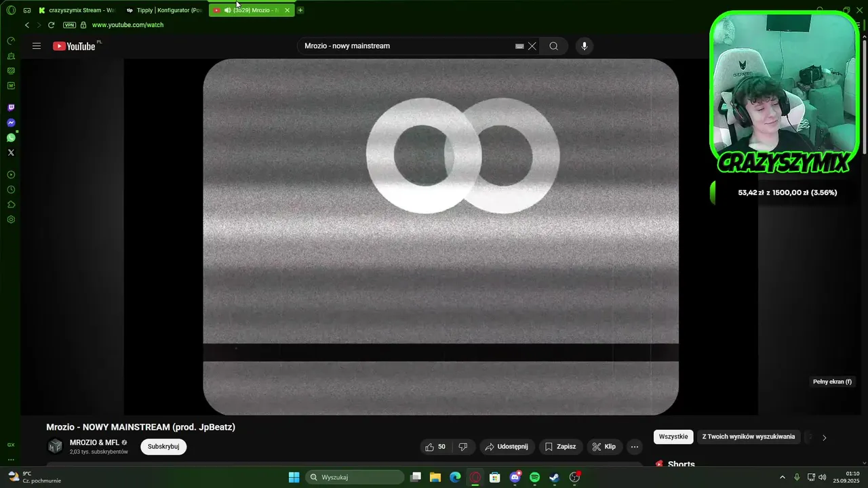Screen dimensions: 868x488
Task: Click the video player to pause
Action: pos(441,237)
